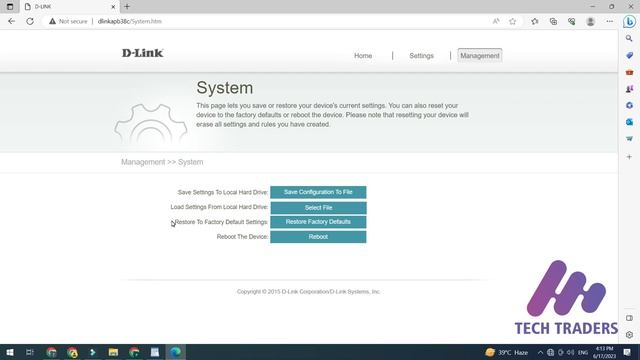Open the tab actions menu icon
640x360 pixels.
10,7
